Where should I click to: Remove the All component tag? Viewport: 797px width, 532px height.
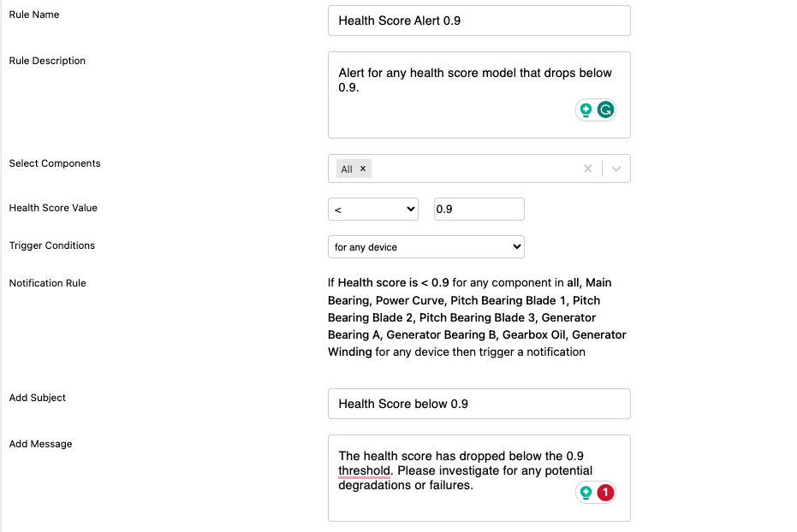(363, 168)
